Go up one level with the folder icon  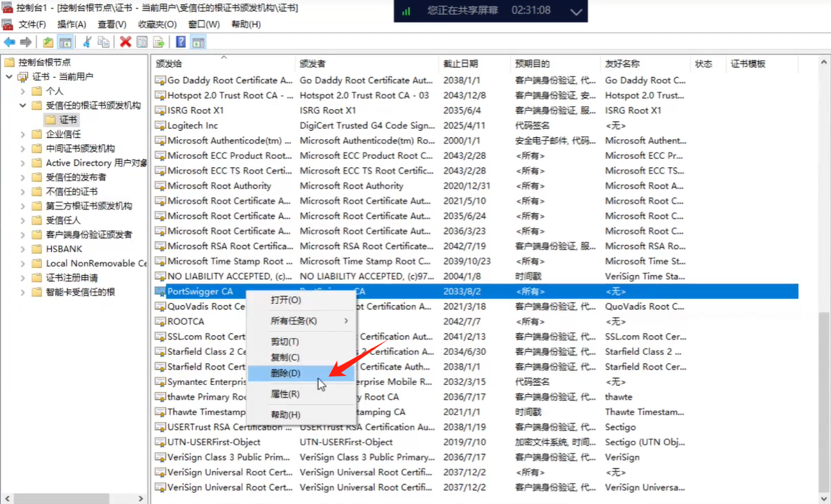click(48, 42)
